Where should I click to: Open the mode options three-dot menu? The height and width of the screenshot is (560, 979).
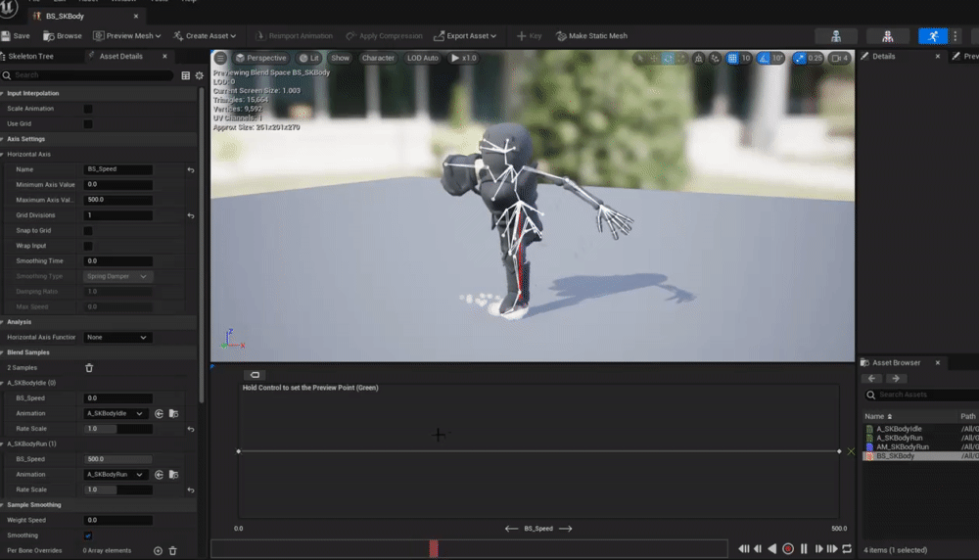click(x=956, y=36)
